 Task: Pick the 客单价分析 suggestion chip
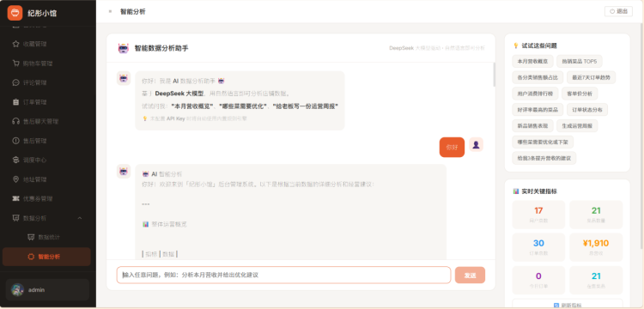pos(580,94)
